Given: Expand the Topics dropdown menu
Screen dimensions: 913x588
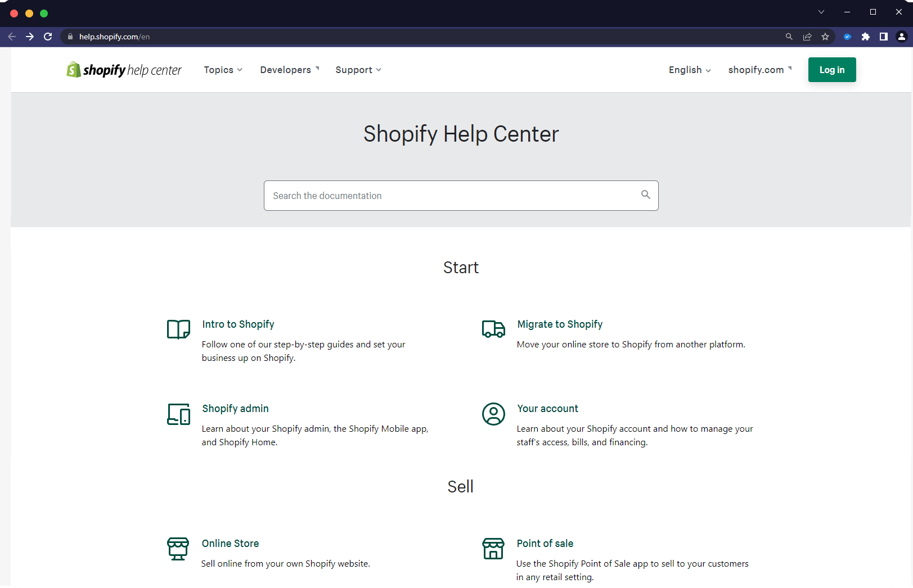Looking at the screenshot, I should pos(223,70).
